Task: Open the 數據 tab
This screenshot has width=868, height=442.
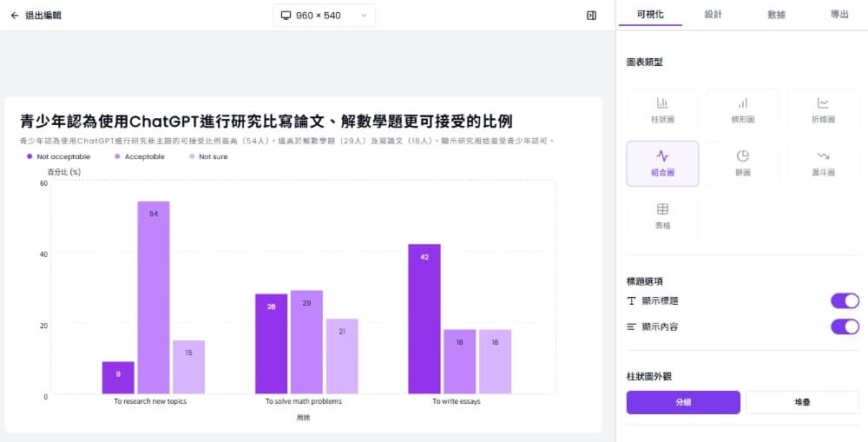Action: click(x=776, y=15)
